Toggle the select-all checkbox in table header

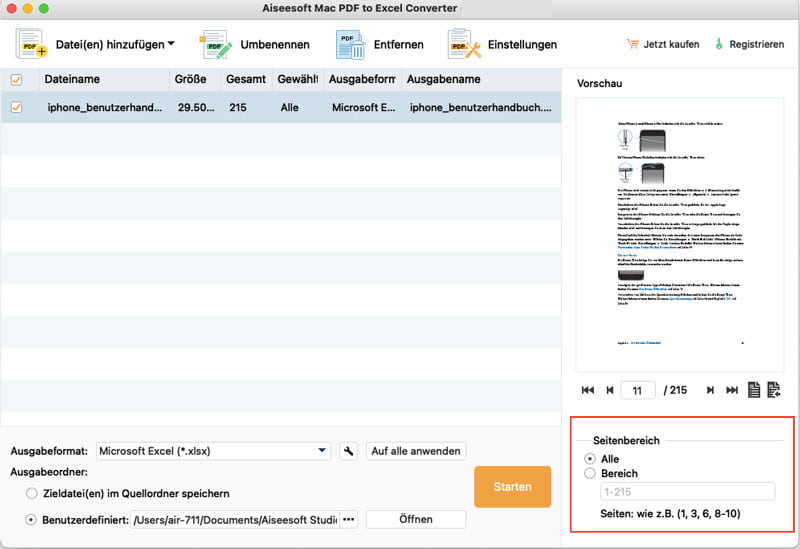(16, 79)
